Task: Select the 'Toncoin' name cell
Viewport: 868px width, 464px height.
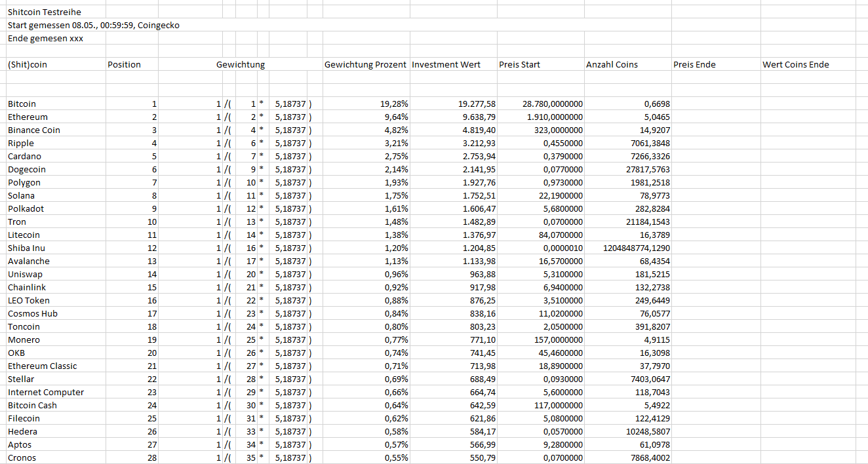Action: [x=56, y=326]
